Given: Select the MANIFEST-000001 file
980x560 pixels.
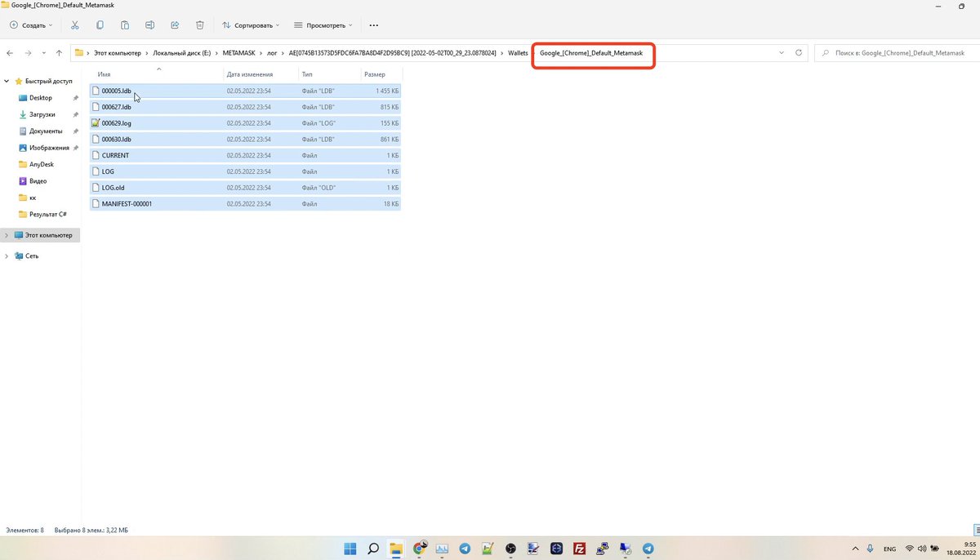Looking at the screenshot, I should [x=245, y=203].
